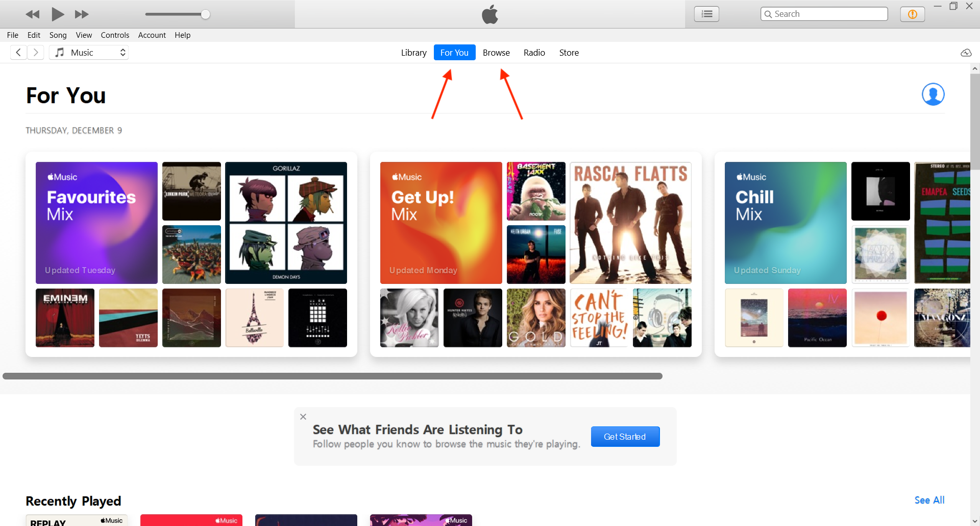The height and width of the screenshot is (526, 980).
Task: Switch to the Browse tab
Action: click(x=496, y=53)
